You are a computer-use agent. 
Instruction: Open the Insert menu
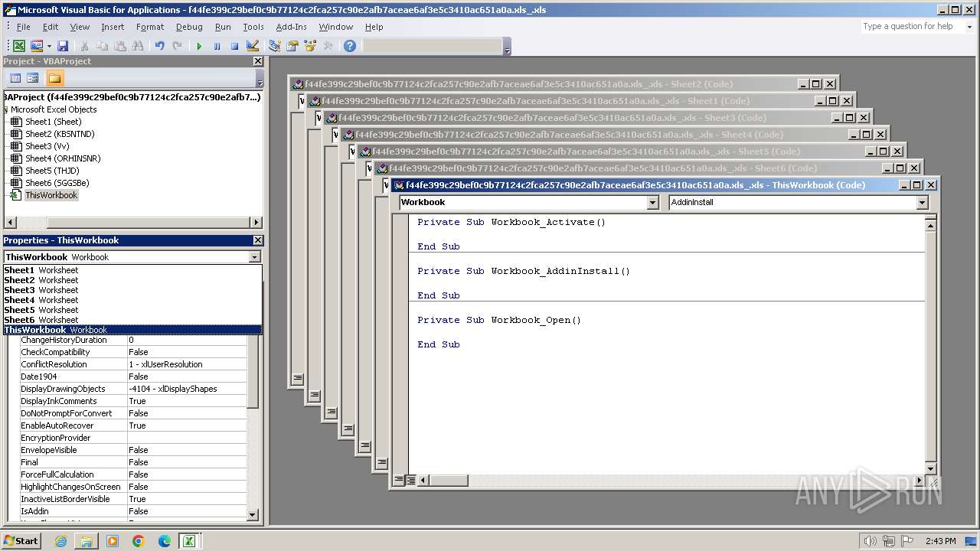pyautogui.click(x=113, y=27)
